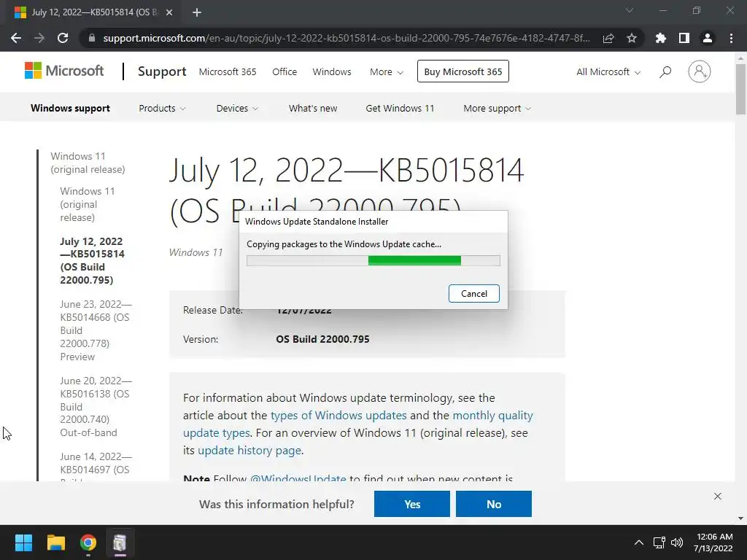This screenshot has height=560, width=747.
Task: Open a new browser tab
Action: pyautogui.click(x=197, y=12)
